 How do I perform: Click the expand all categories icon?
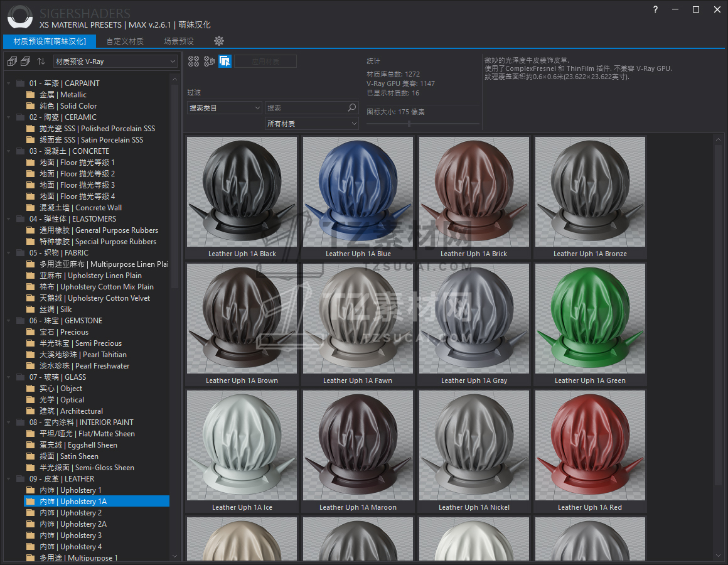click(12, 62)
